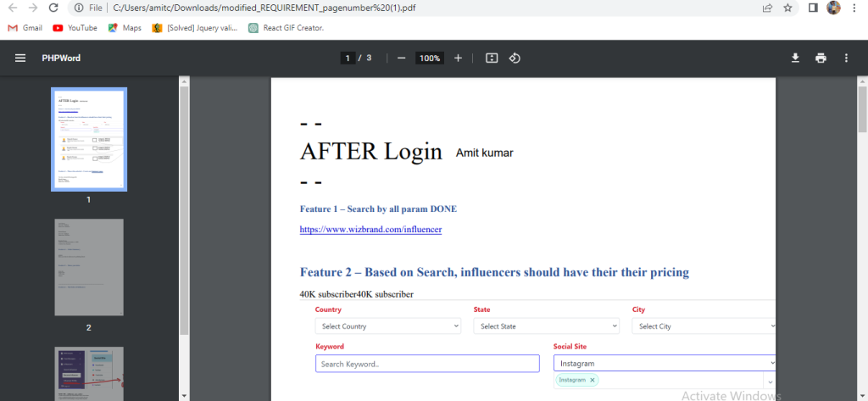This screenshot has width=868, height=401.
Task: Toggle the PDF sidebar hamburger menu
Action: tap(20, 58)
